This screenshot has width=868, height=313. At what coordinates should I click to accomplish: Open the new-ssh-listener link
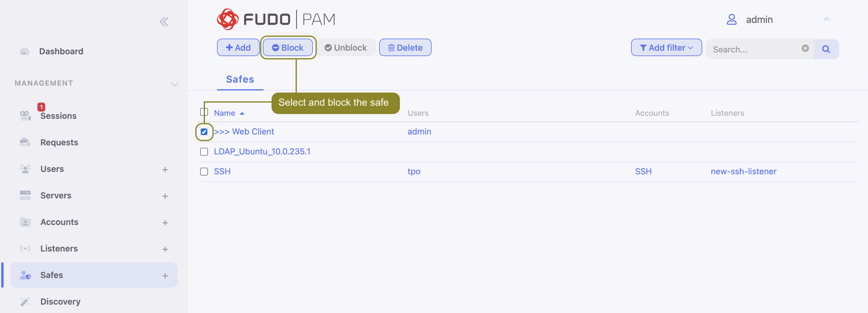tap(744, 171)
